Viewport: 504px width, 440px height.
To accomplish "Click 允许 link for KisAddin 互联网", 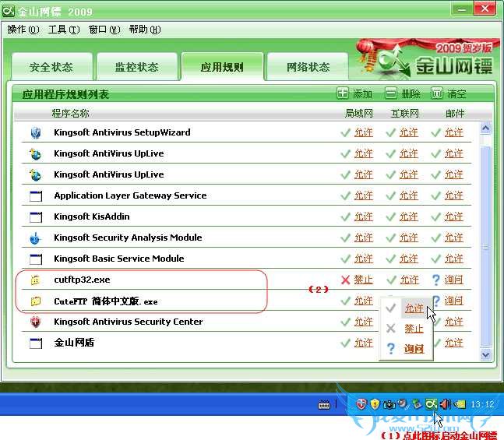I will click(x=409, y=216).
